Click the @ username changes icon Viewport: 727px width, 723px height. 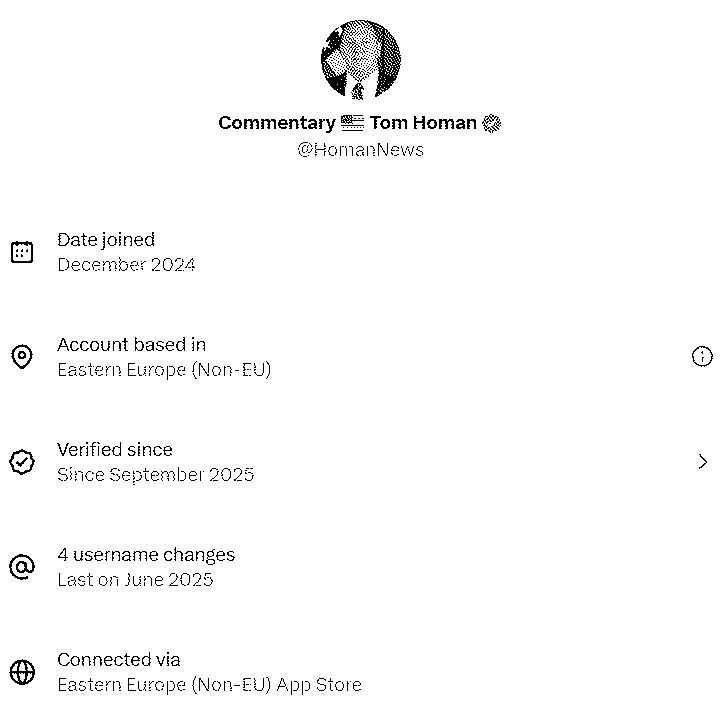pos(22,567)
